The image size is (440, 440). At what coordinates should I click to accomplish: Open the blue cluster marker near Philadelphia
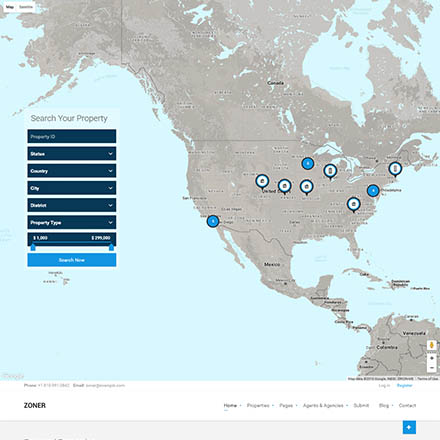pos(373,191)
